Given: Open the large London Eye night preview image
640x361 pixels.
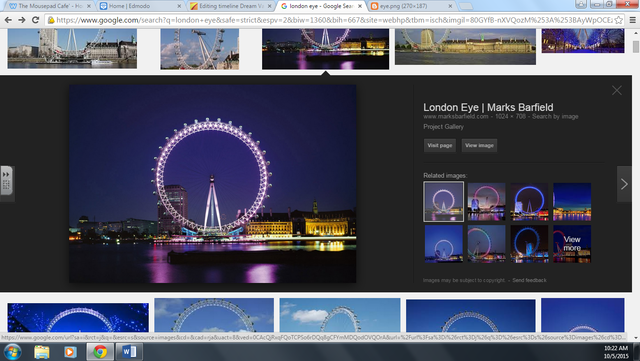Looking at the screenshot, I should pos(213,184).
